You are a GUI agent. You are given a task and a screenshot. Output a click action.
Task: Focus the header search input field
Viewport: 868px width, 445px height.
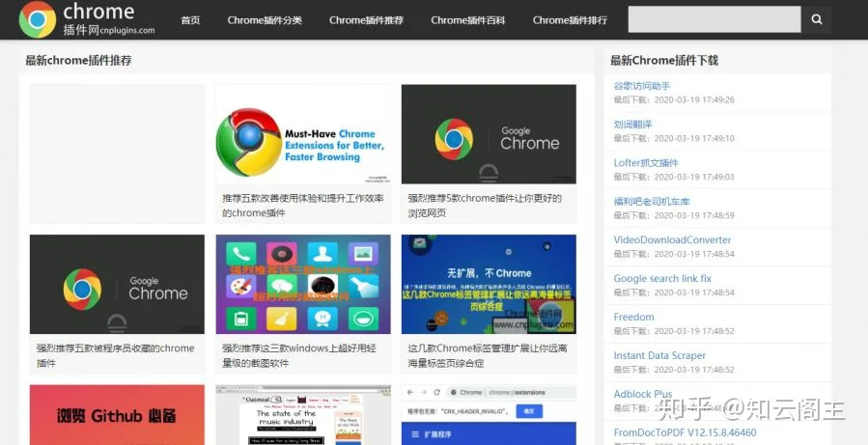click(x=714, y=19)
